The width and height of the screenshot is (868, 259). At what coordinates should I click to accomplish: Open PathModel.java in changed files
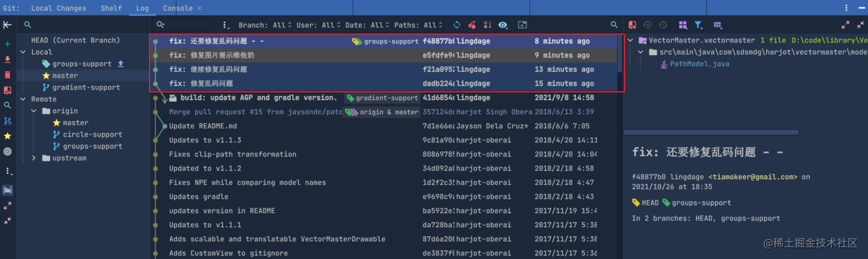point(699,64)
